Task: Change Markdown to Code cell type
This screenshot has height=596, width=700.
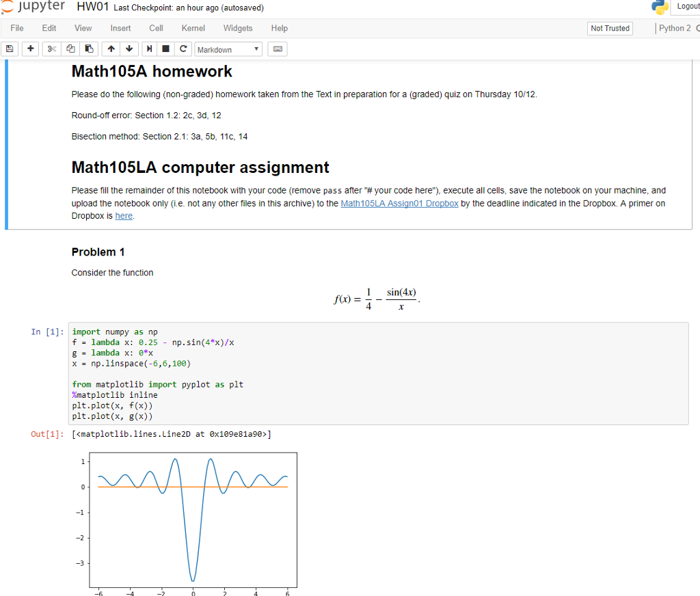Action: pos(228,49)
